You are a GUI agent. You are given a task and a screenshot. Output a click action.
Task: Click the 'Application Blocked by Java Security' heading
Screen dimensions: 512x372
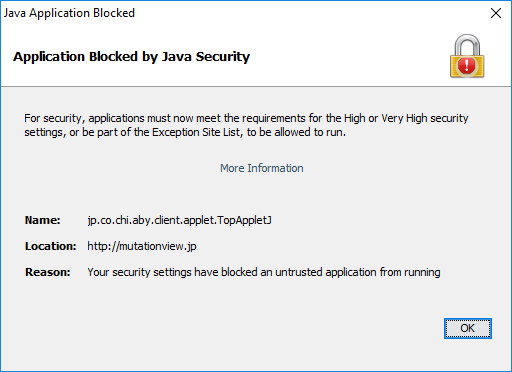tap(131, 57)
